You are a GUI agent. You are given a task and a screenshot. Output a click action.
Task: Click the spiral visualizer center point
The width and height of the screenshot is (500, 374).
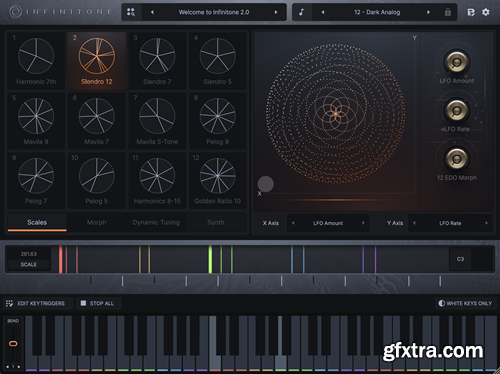pos(336,114)
